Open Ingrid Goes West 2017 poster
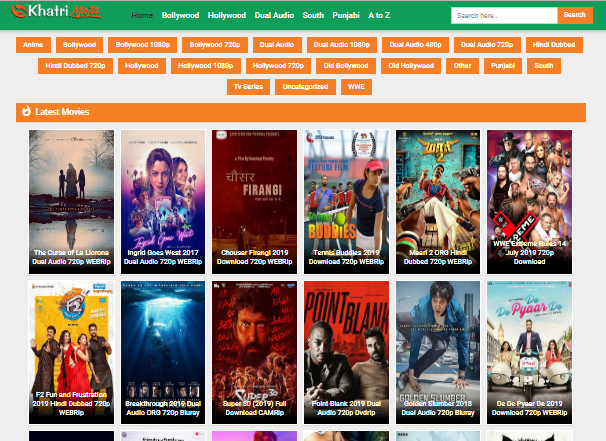 [x=163, y=202]
